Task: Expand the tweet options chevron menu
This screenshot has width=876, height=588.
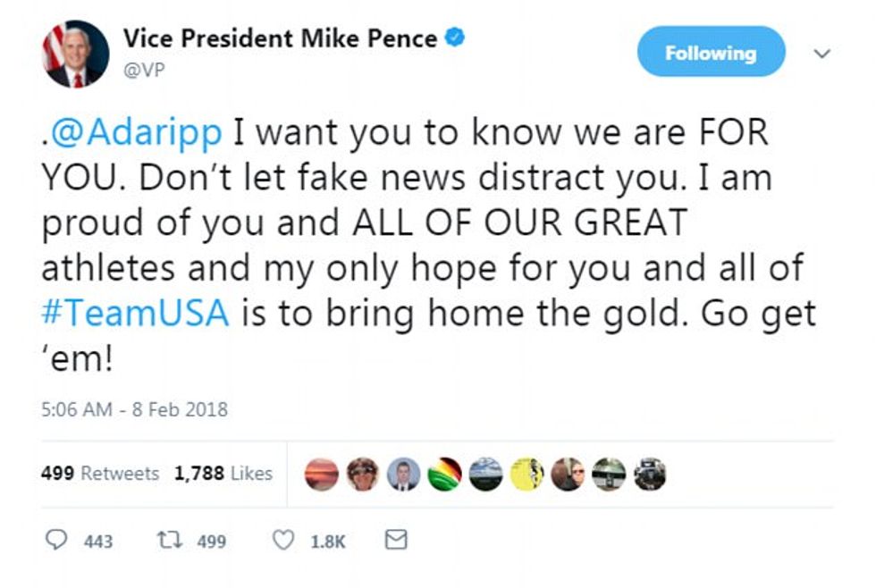Action: coord(822,54)
